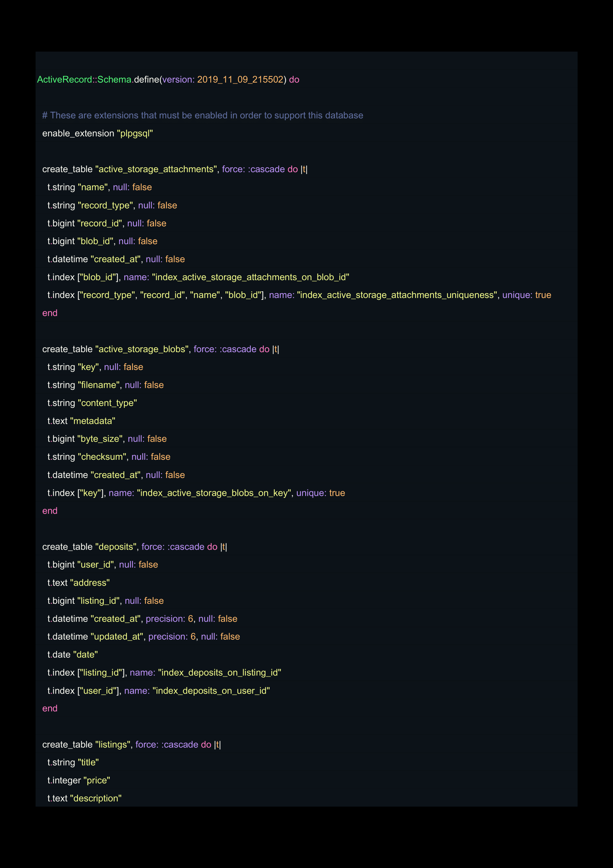Screen dimensions: 613x868
Task: Click t.datetime "created_at" in attachments table
Action: coord(116,259)
